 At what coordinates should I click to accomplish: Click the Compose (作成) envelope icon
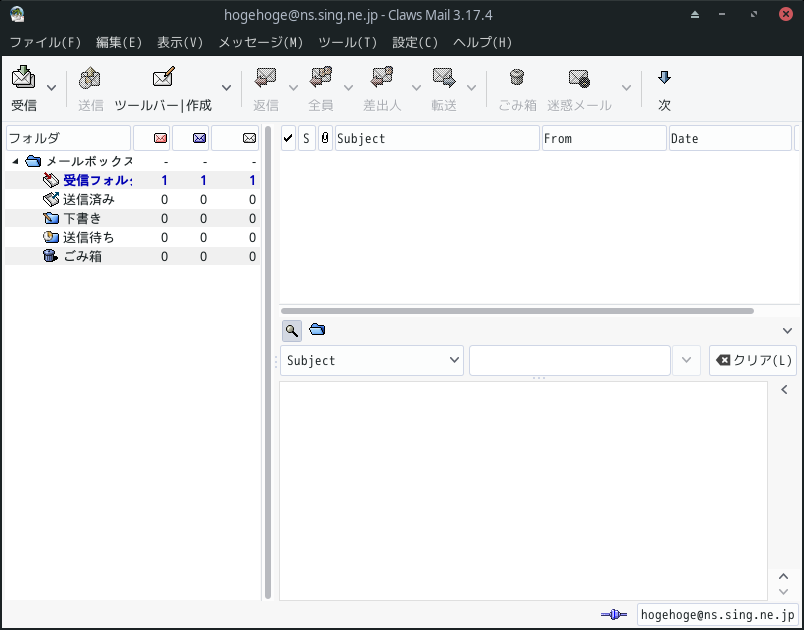pyautogui.click(x=164, y=77)
